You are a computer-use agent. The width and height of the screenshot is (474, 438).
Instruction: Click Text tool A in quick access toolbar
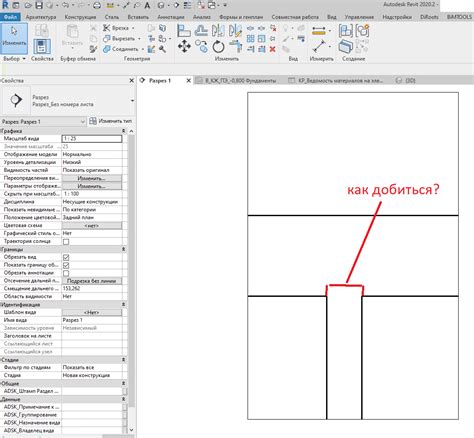tap(147, 5)
